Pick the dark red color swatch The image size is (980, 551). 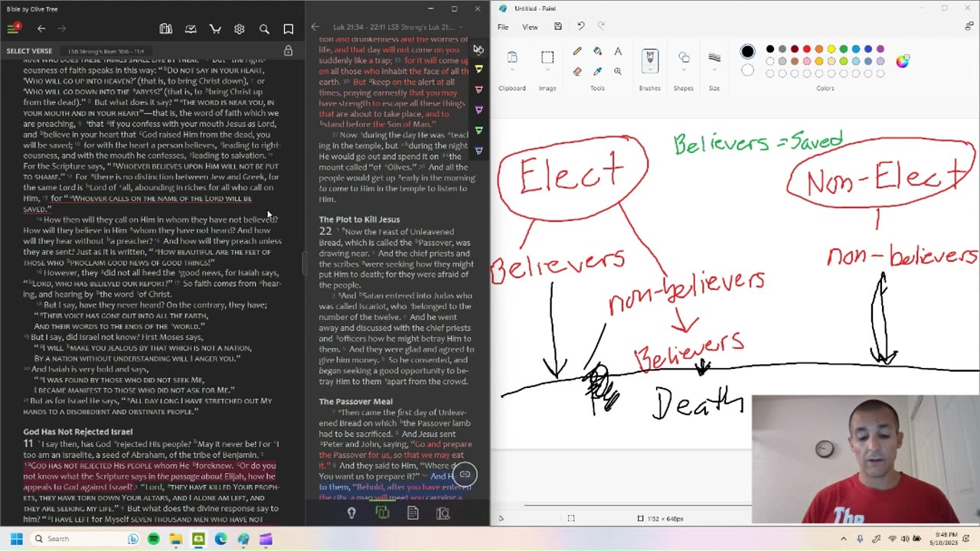pos(795,49)
